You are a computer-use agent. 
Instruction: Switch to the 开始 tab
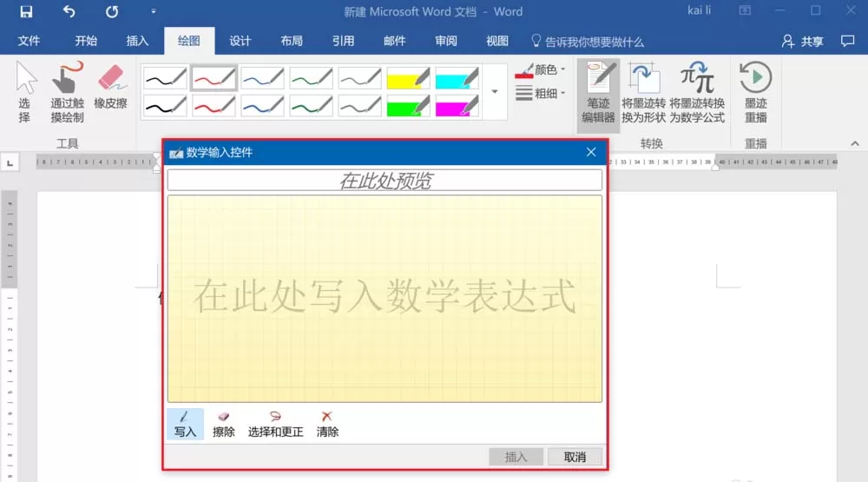[86, 41]
